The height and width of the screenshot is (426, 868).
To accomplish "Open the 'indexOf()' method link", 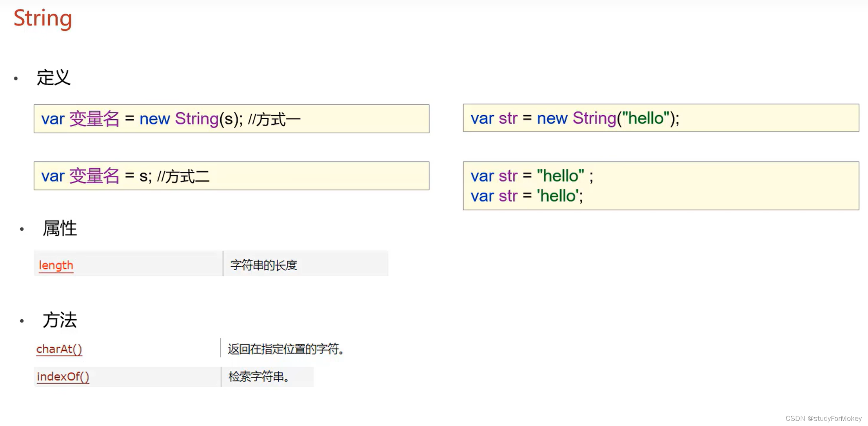I will 63,377.
